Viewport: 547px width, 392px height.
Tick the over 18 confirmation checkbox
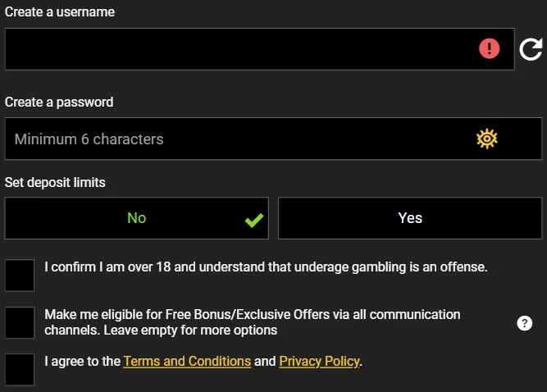pyautogui.click(x=20, y=276)
